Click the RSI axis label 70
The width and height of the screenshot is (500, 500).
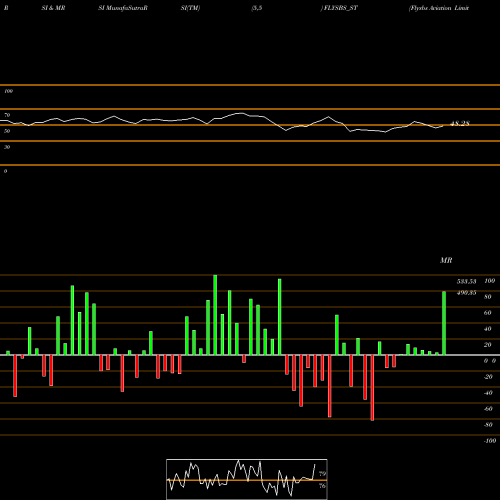pos(7,115)
